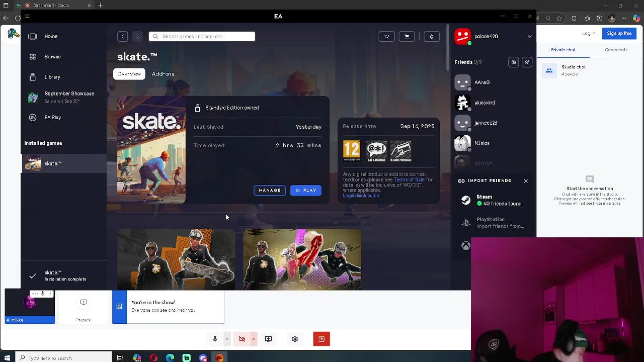Click the Sign up free button
The height and width of the screenshot is (362, 644).
tap(619, 33)
